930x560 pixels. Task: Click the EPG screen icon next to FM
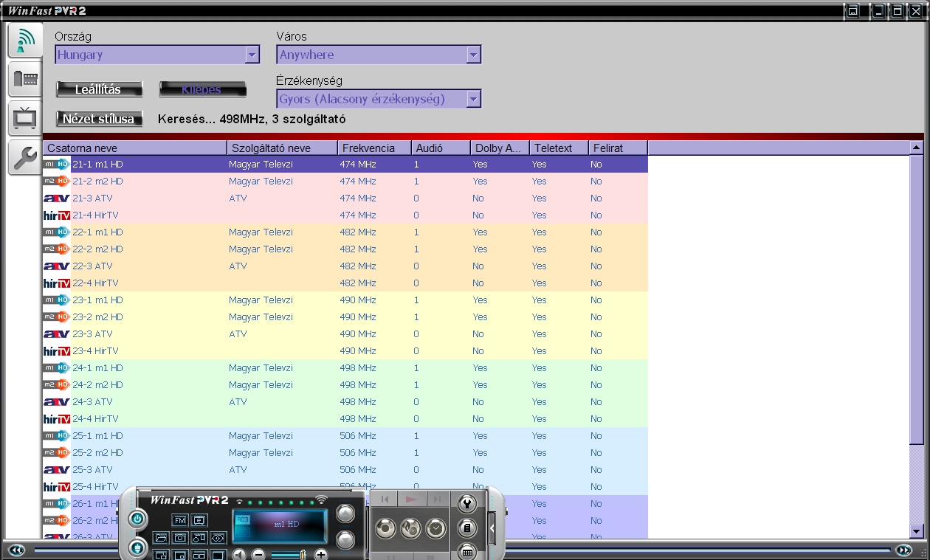[199, 520]
